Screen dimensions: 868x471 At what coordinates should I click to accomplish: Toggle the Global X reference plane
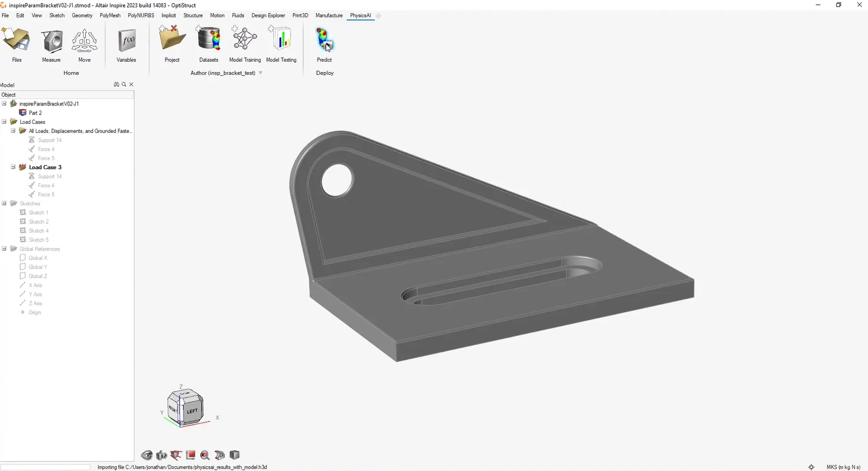pos(23,258)
